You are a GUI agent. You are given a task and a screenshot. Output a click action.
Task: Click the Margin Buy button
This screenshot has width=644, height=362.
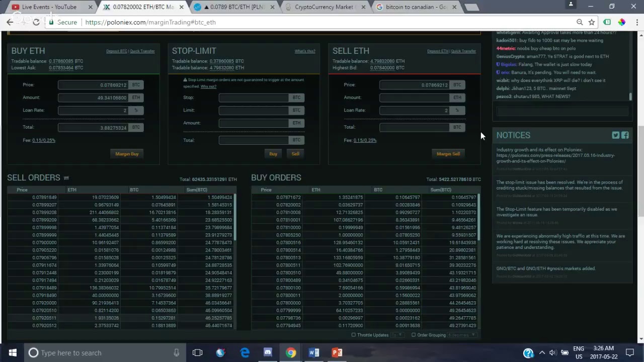pyautogui.click(x=127, y=154)
